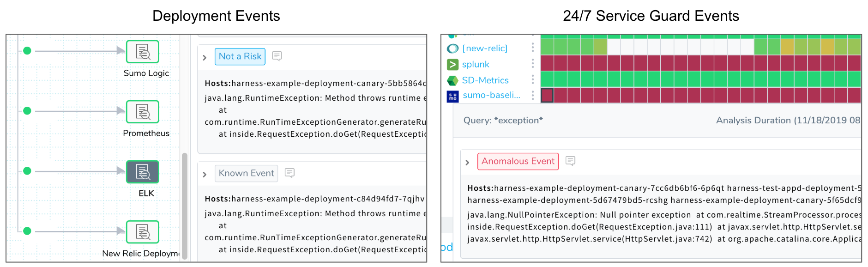Open the sumo-baseli... configuration link
868x267 pixels.
pos(491,95)
